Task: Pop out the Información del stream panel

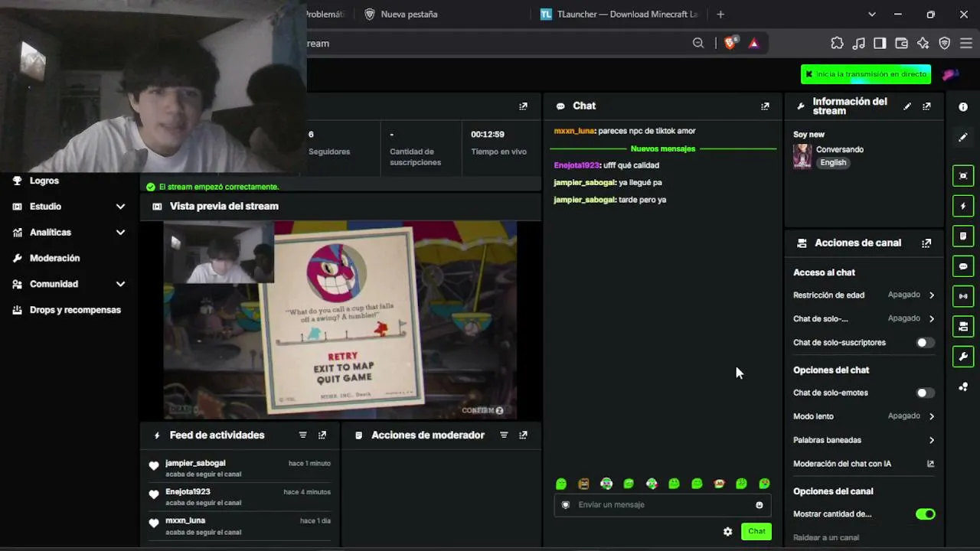Action: 926,106
